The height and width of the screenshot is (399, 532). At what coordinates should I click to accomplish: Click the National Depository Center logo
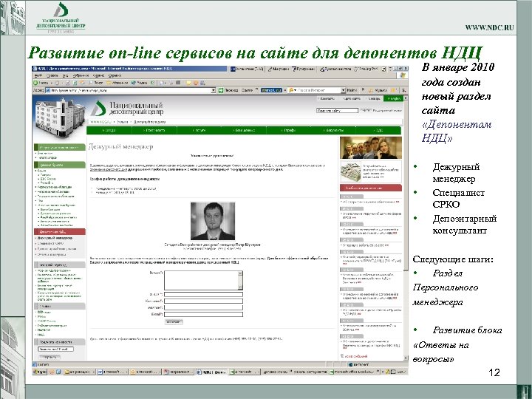click(x=127, y=108)
